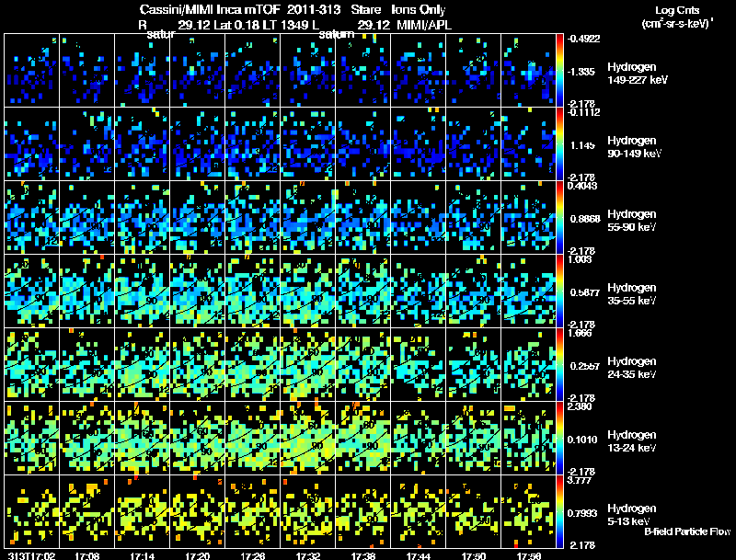
Task: Click the -0.4922 color scale maximum
Action: tap(583, 39)
